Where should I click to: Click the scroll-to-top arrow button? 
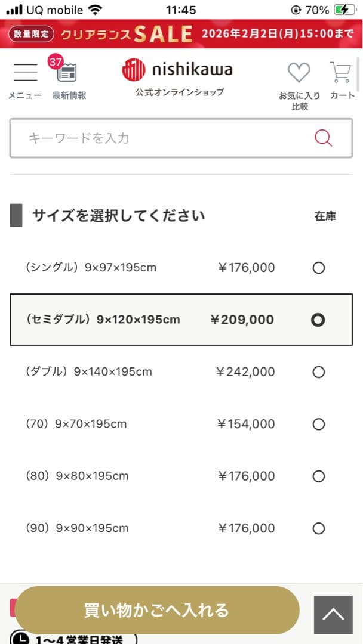click(x=334, y=614)
